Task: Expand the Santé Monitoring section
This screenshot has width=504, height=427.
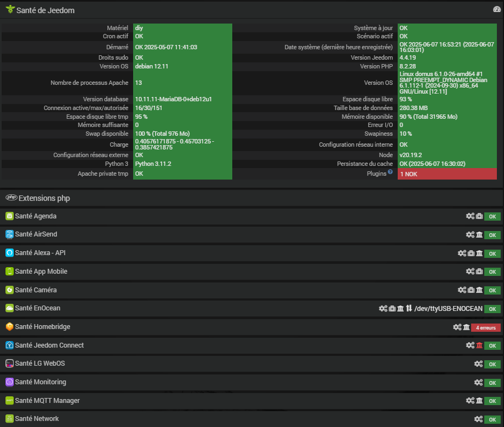Action: (252, 382)
